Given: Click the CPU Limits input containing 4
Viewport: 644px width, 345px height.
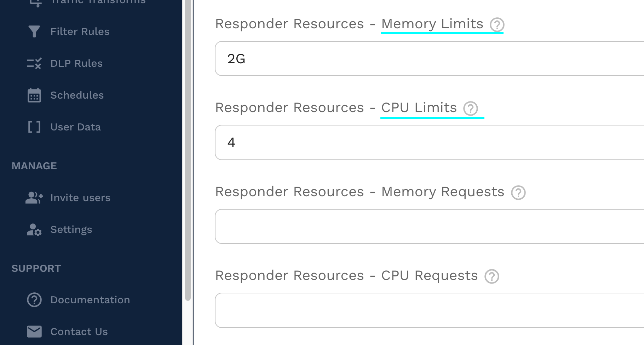Looking at the screenshot, I should pyautogui.click(x=389, y=142).
